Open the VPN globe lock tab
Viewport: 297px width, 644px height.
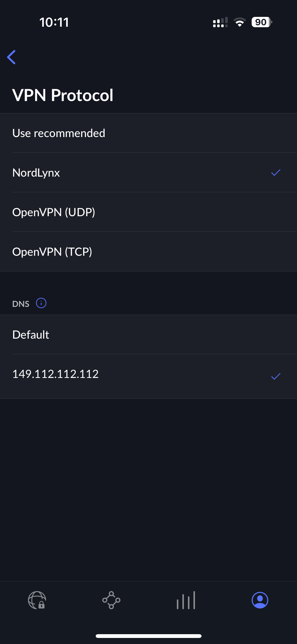(37, 600)
